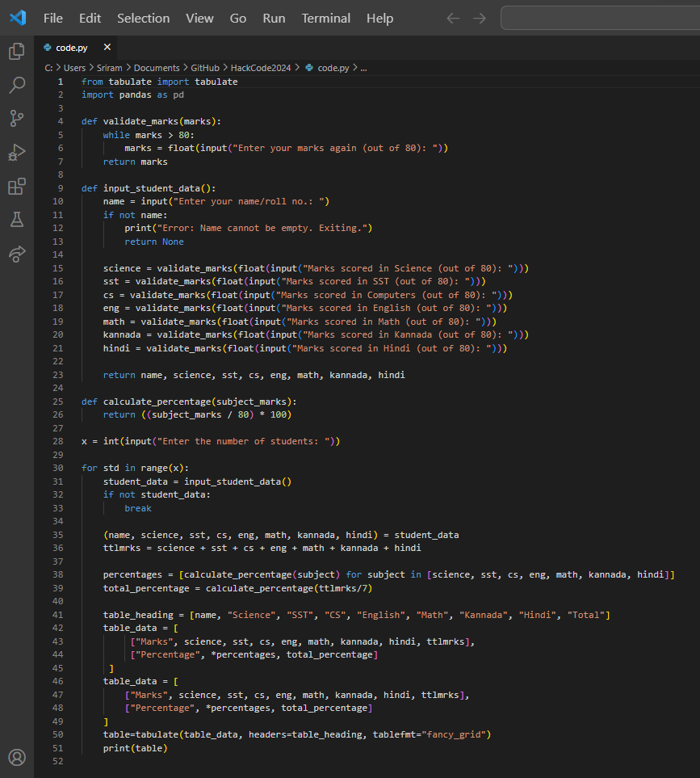Click the Python icon in breadcrumb
700x778 pixels.
pyautogui.click(x=309, y=68)
